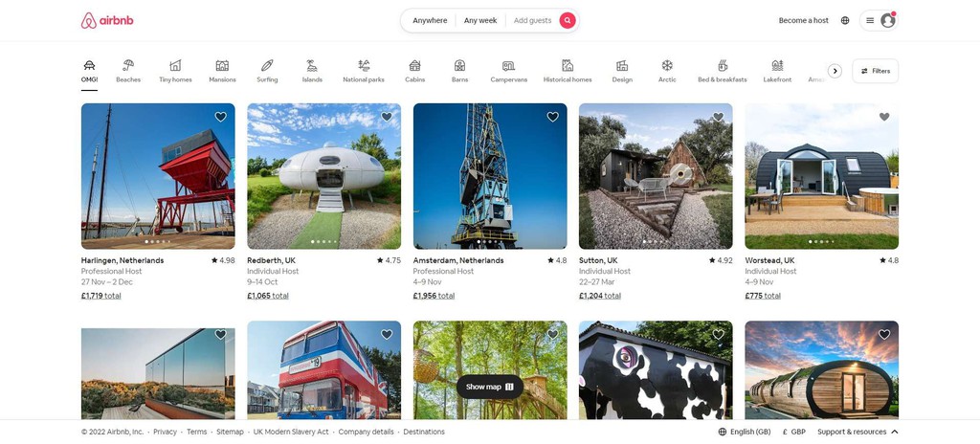The width and height of the screenshot is (980, 444).
Task: Click the 4.98 star rating
Action: point(223,260)
